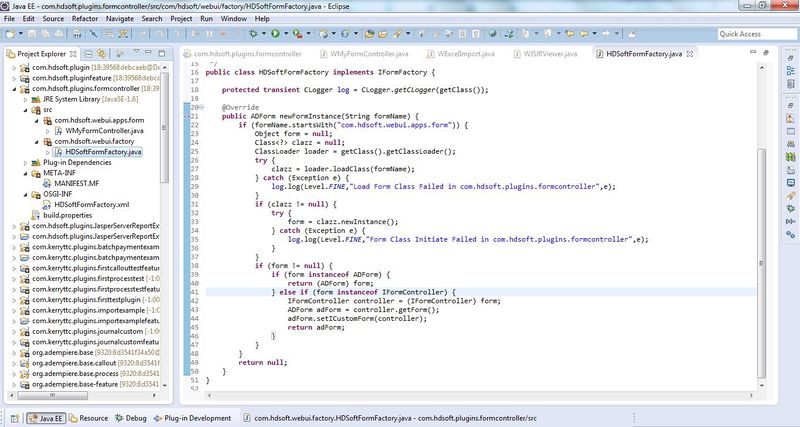Switch to the Debug perspective
Image resolution: width=800 pixels, height=427 pixels.
(130, 418)
